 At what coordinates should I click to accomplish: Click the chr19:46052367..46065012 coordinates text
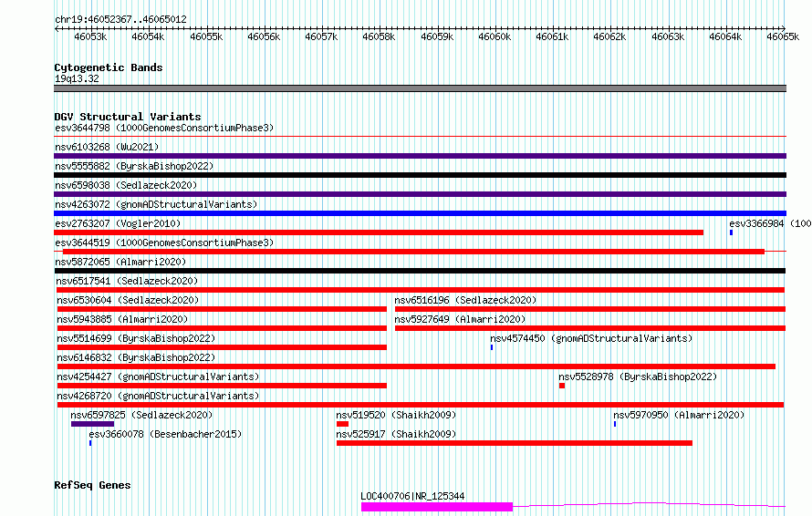click(x=120, y=19)
